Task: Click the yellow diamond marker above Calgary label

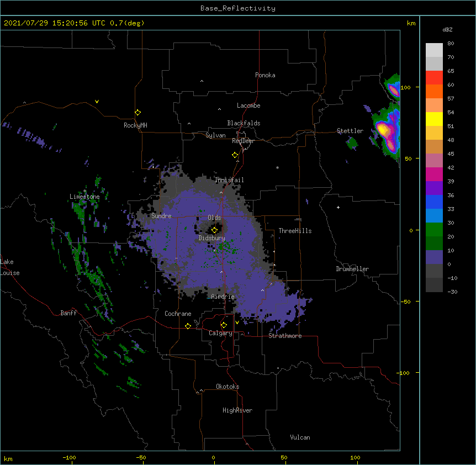Action: [224, 325]
